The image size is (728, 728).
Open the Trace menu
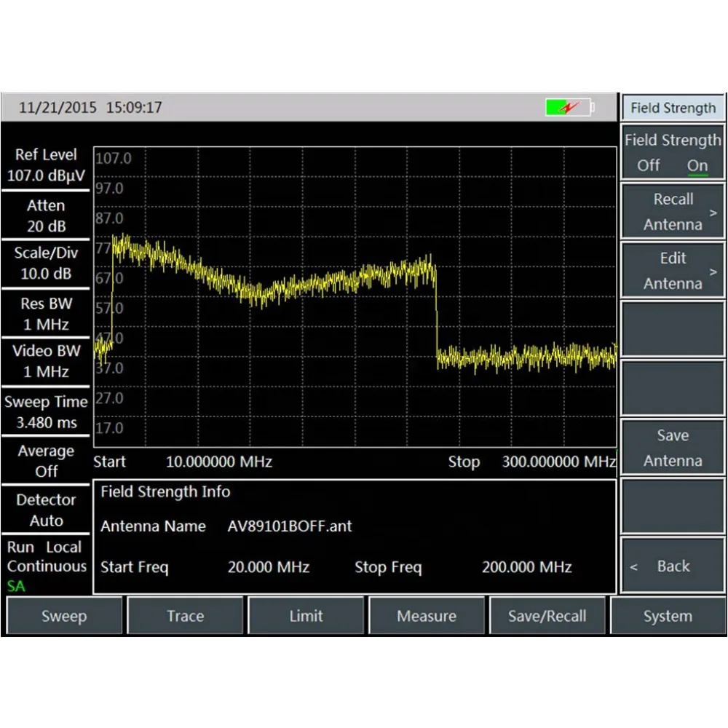point(185,616)
